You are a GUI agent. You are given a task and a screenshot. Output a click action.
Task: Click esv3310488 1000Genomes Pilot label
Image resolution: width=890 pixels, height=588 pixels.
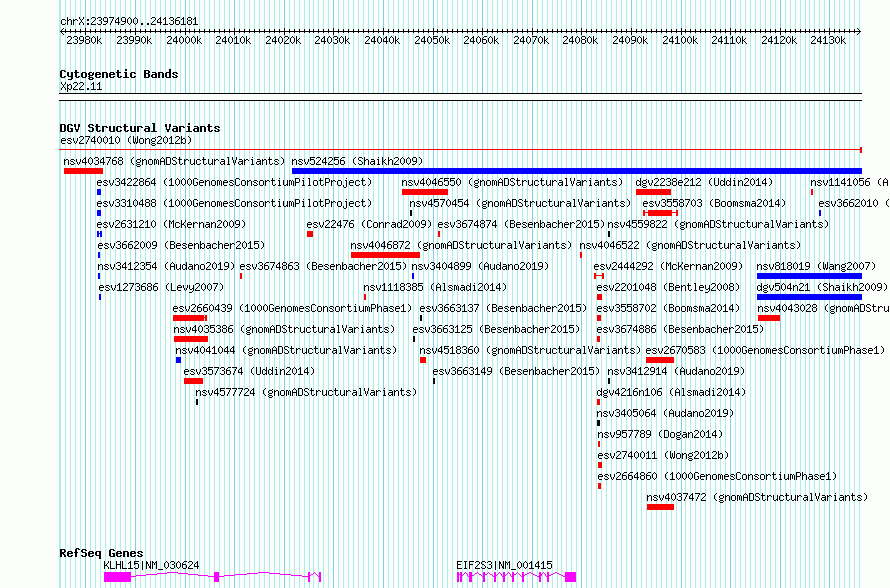(234, 203)
